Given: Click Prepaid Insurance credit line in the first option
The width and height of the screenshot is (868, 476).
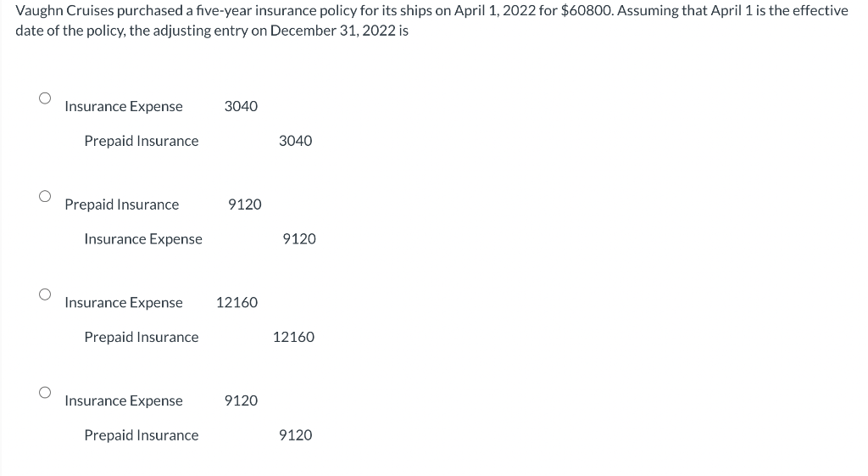Looking at the screenshot, I should [x=142, y=141].
